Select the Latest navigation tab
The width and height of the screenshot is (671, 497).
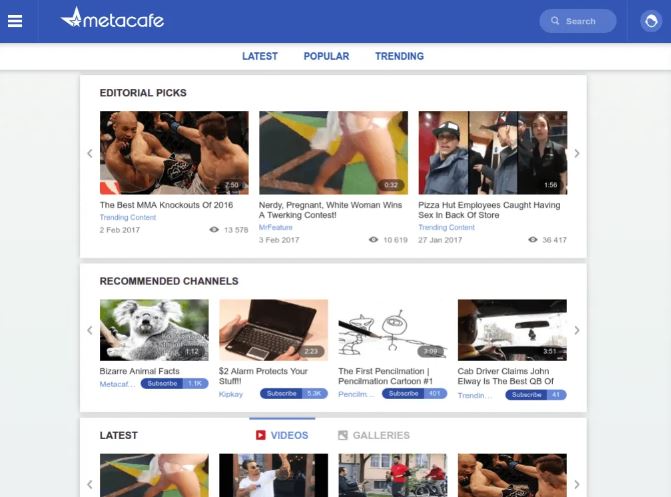tap(260, 56)
